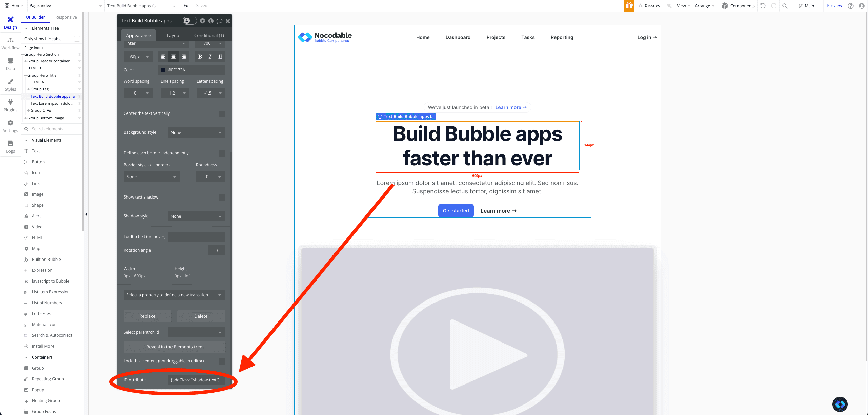Viewport: 868px width, 415px height.
Task: Open the Data section
Action: 11,64
